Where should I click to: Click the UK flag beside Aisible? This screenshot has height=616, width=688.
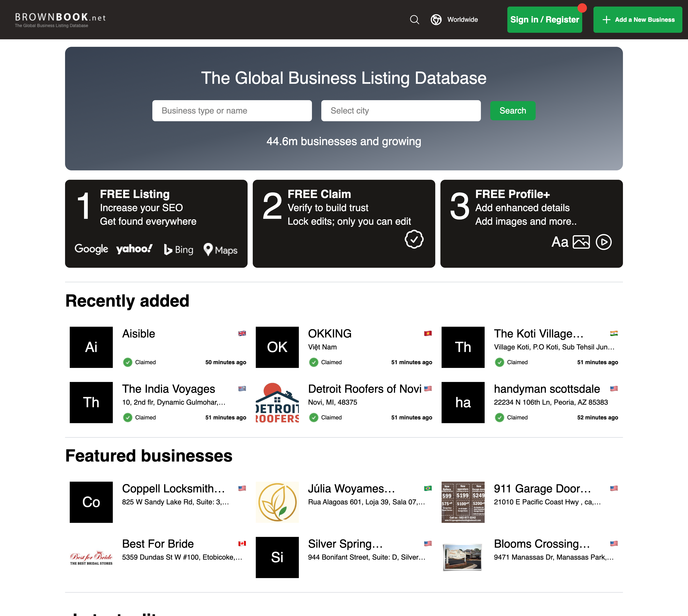point(242,333)
